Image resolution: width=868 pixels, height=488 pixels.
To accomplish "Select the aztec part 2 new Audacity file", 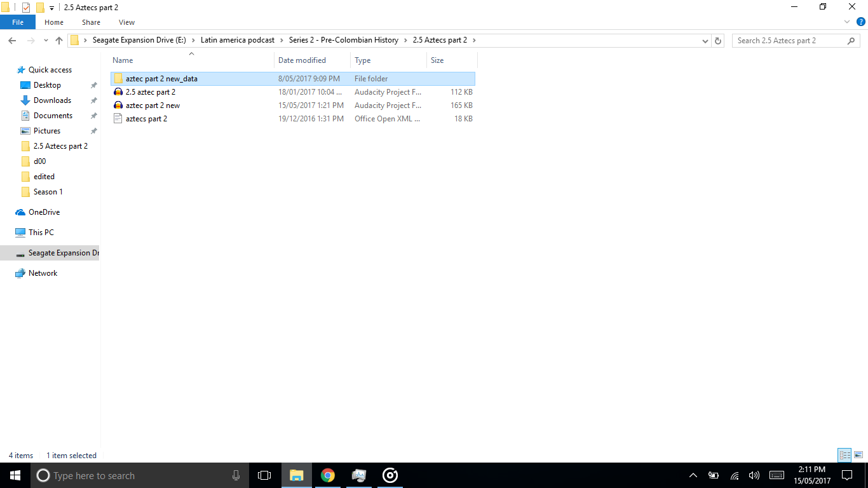I will (x=292, y=105).
